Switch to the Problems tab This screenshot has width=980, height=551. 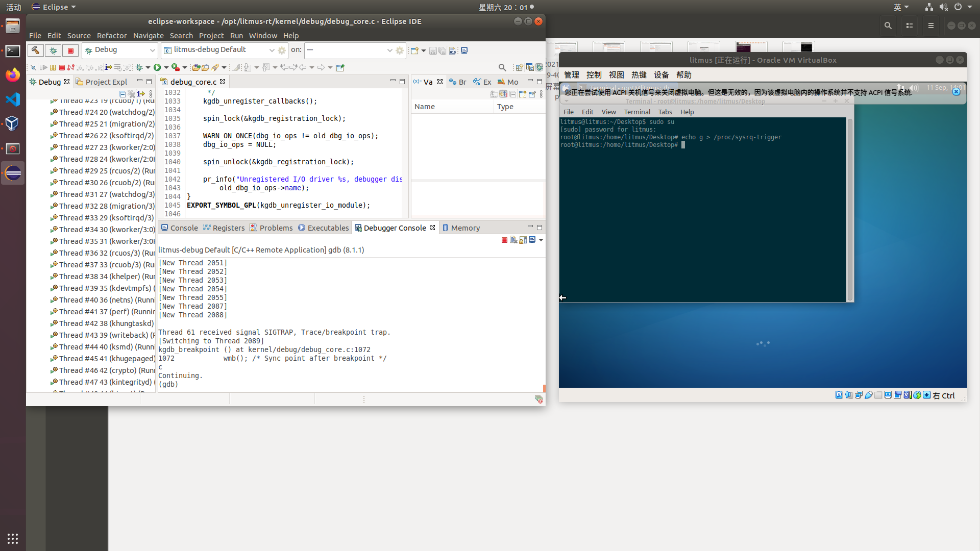[271, 228]
